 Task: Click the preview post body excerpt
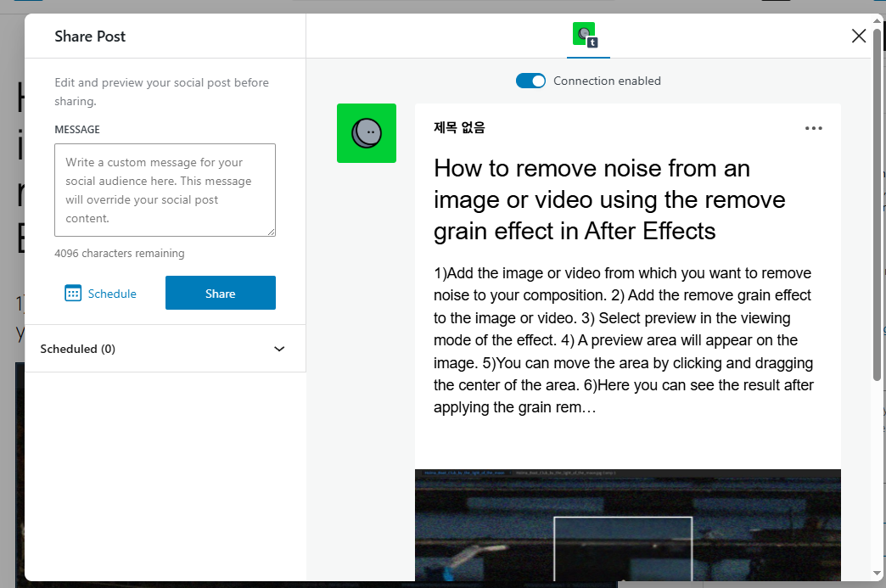[623, 340]
